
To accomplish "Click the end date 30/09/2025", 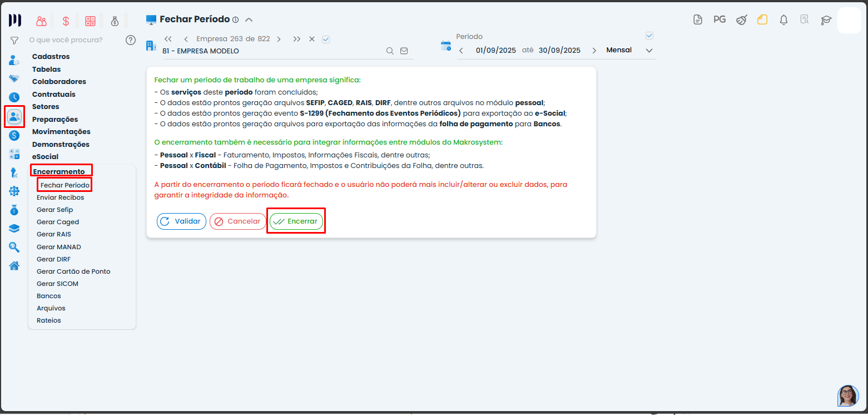I will [559, 51].
